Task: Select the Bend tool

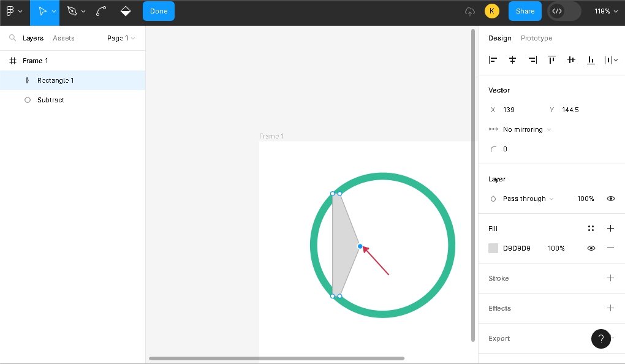Action: click(101, 11)
